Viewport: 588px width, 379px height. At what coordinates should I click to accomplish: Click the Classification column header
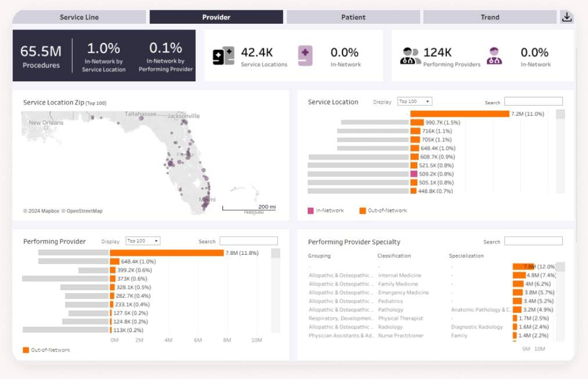[394, 256]
